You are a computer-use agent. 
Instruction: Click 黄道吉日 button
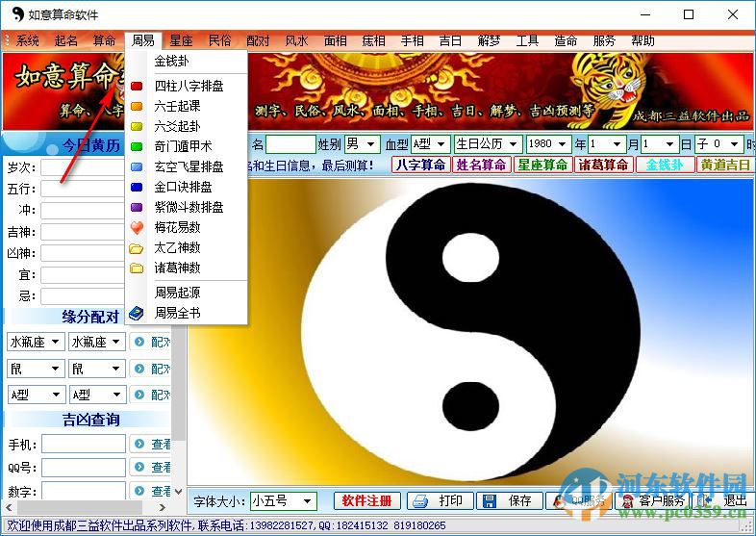[x=725, y=165]
